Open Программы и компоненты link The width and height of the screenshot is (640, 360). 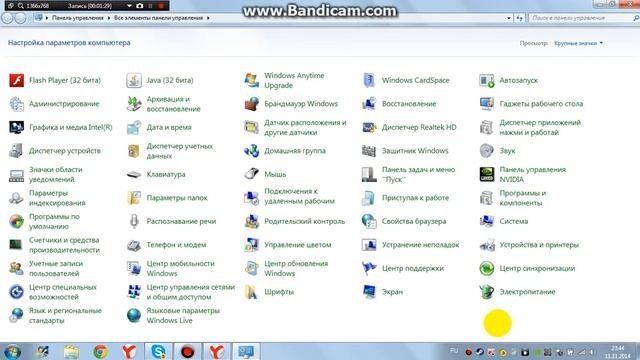coord(522,198)
